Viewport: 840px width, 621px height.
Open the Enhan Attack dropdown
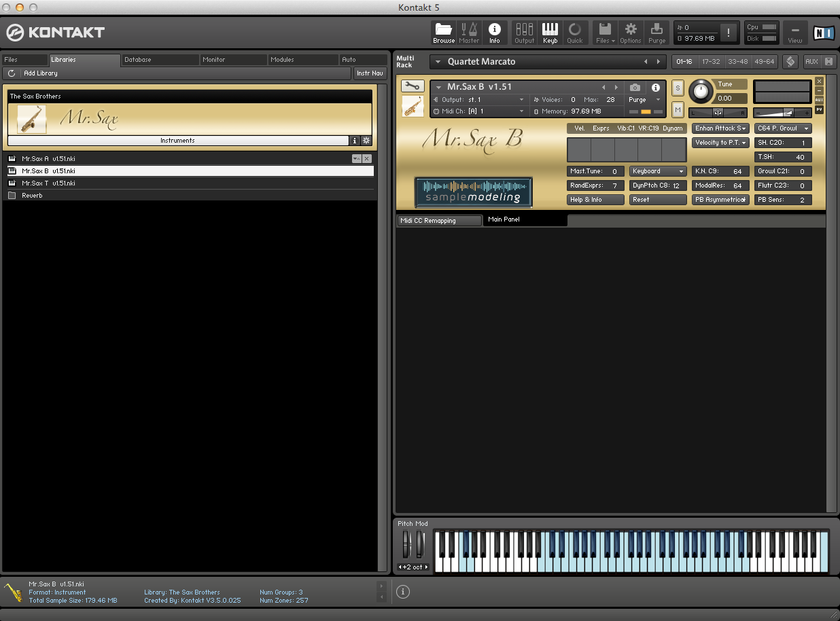click(721, 128)
